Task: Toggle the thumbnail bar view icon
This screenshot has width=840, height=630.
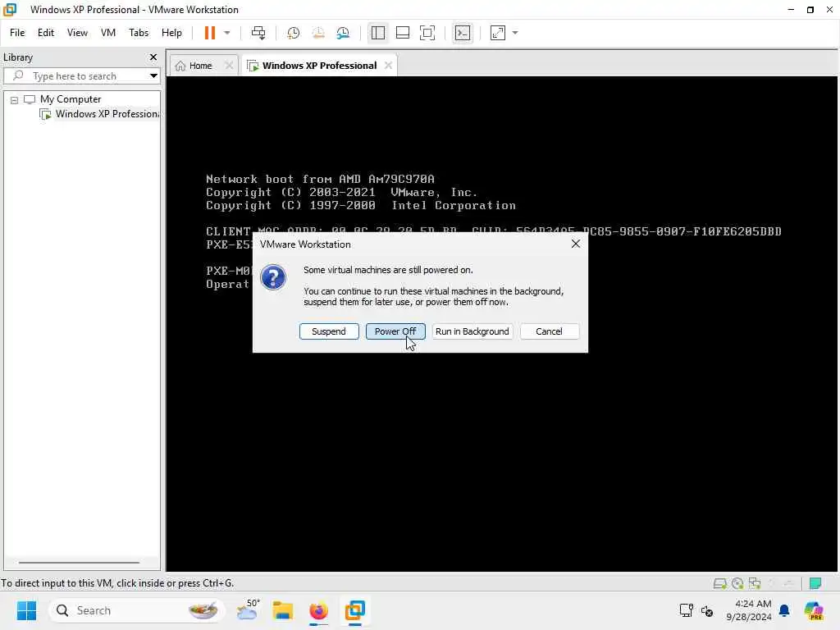Action: coord(402,33)
